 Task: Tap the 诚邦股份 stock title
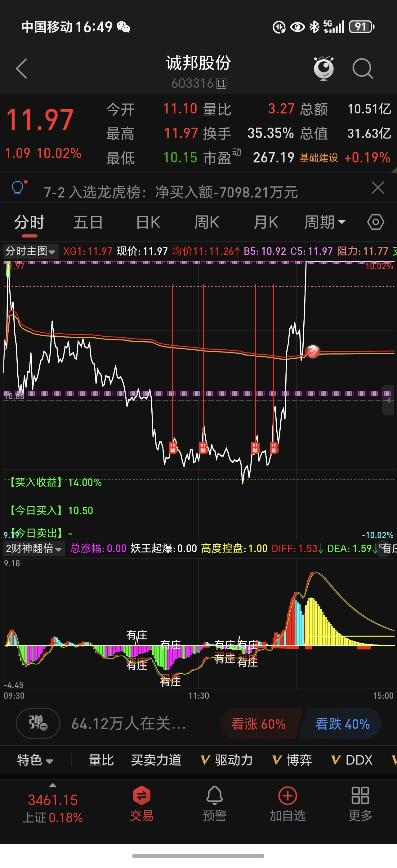tap(198, 63)
